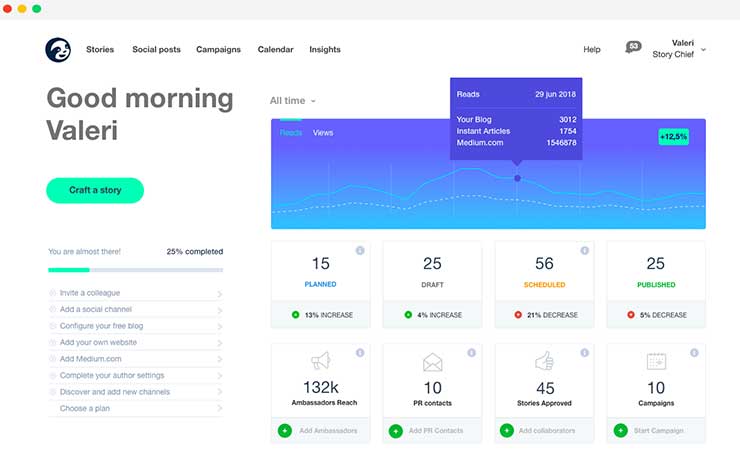The width and height of the screenshot is (740, 449).
Task: Click the Add Ambassadors link
Action: click(328, 431)
